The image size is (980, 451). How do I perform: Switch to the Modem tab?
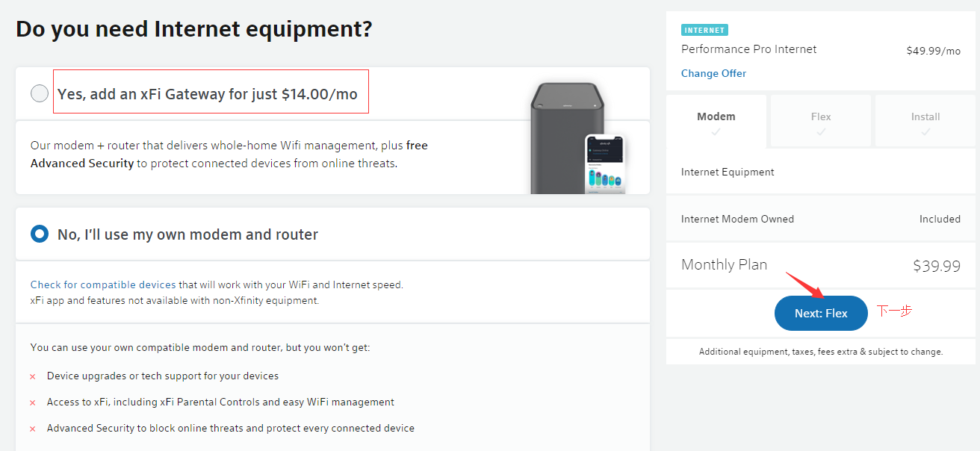tap(716, 117)
